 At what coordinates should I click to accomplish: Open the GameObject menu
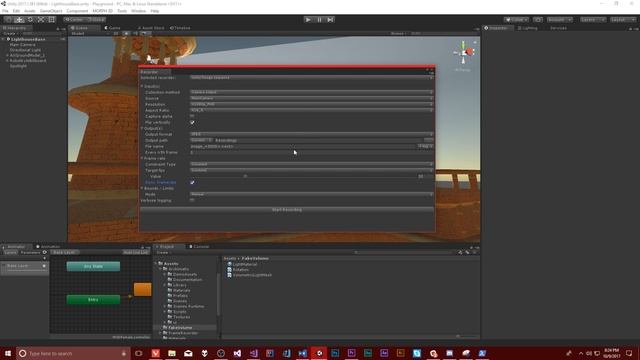click(x=51, y=11)
